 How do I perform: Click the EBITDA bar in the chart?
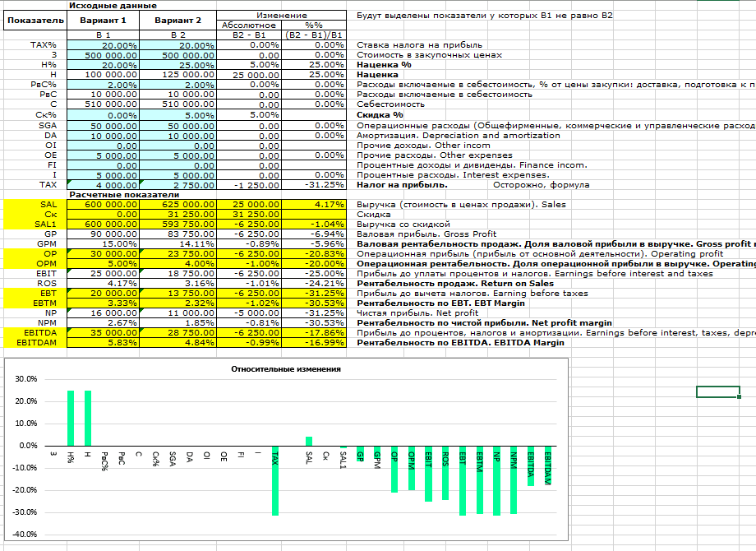click(x=531, y=466)
